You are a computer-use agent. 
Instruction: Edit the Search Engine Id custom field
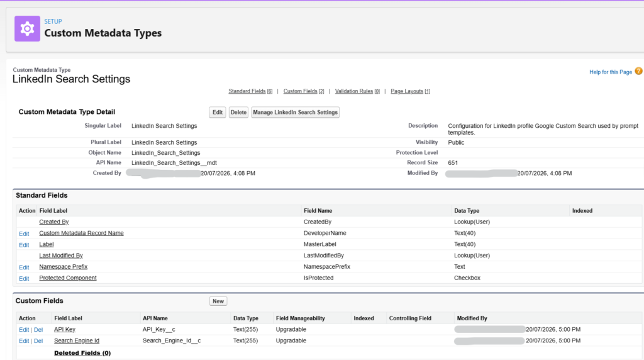pos(24,340)
